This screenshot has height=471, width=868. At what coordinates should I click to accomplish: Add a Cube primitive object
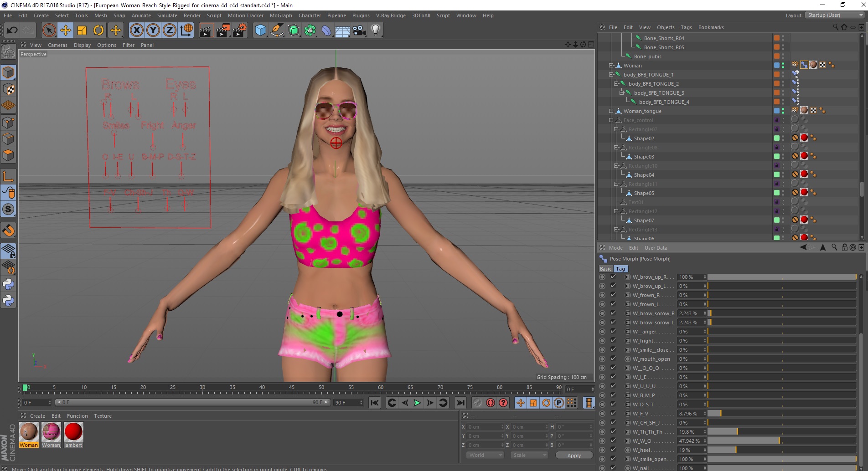260,31
